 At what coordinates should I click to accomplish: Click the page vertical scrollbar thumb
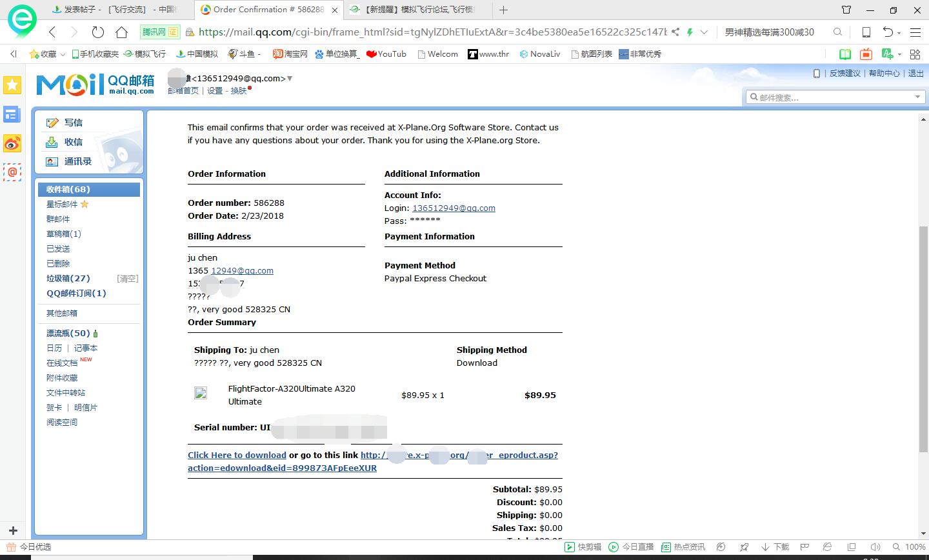coord(923,339)
